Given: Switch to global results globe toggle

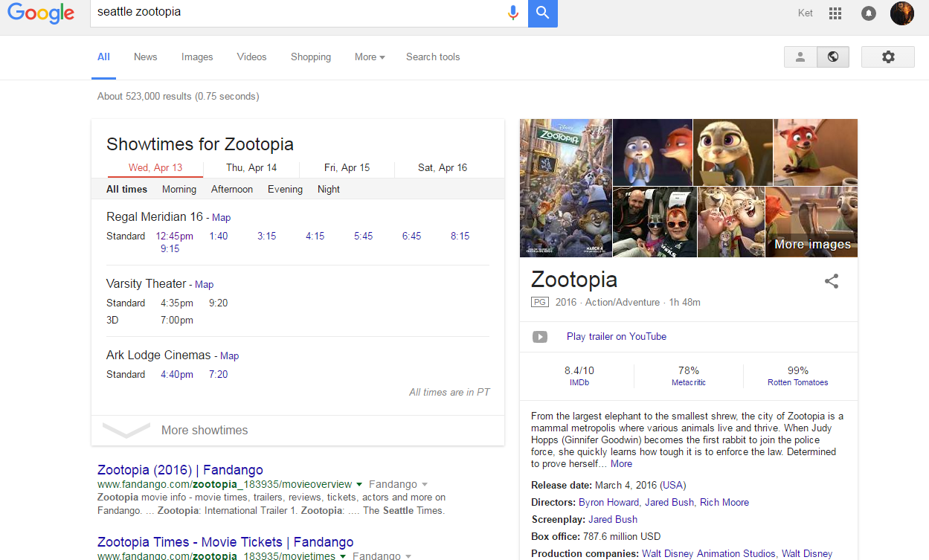Looking at the screenshot, I should pyautogui.click(x=833, y=57).
